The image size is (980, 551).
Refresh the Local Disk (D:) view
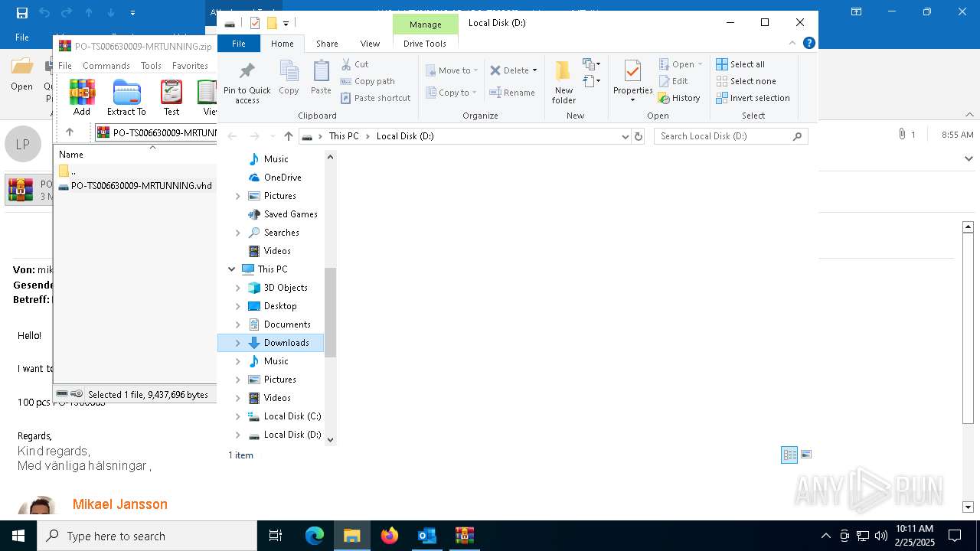639,136
